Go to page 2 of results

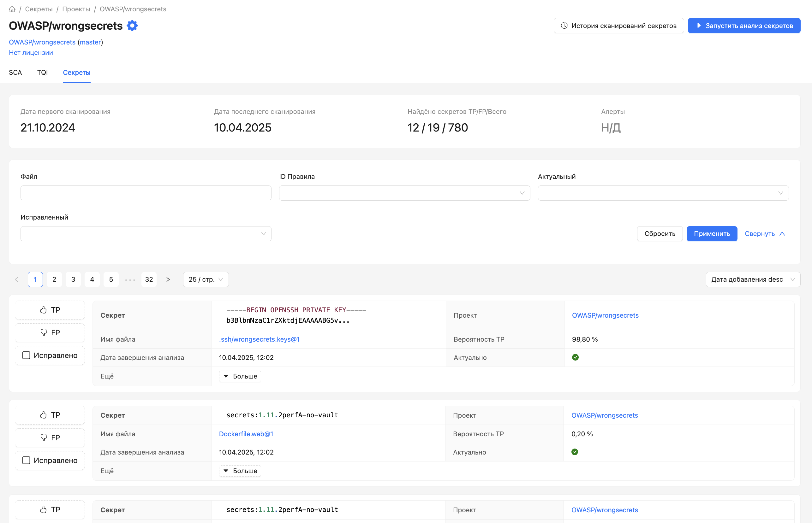[x=54, y=279]
